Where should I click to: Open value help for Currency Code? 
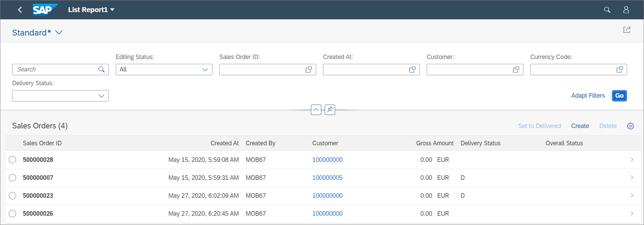[619, 70]
